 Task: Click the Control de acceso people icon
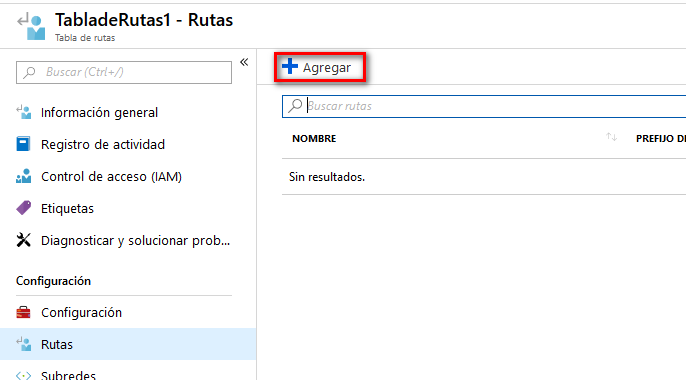pyautogui.click(x=24, y=176)
